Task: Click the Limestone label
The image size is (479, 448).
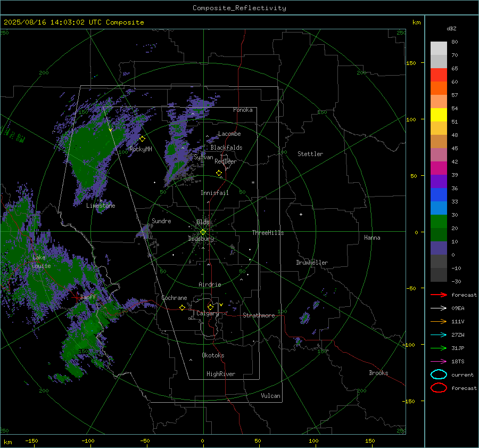Action: click(x=101, y=206)
